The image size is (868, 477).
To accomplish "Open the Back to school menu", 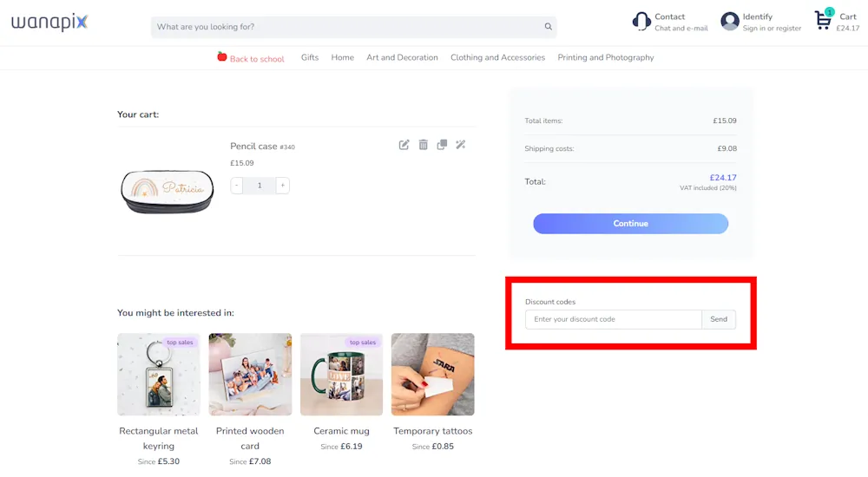I will pos(251,58).
